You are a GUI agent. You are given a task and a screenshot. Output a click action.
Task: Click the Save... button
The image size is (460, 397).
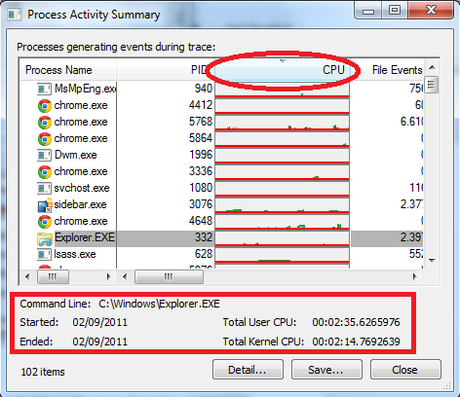[326, 370]
